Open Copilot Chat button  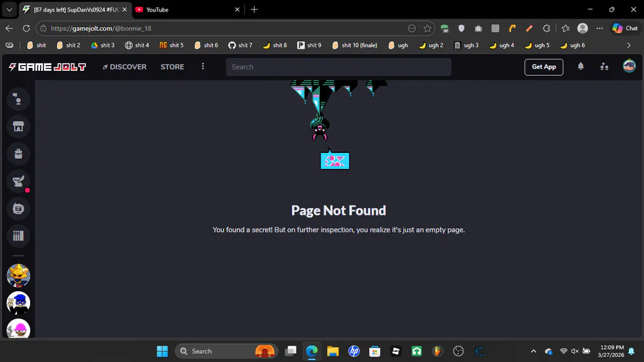[625, 29]
